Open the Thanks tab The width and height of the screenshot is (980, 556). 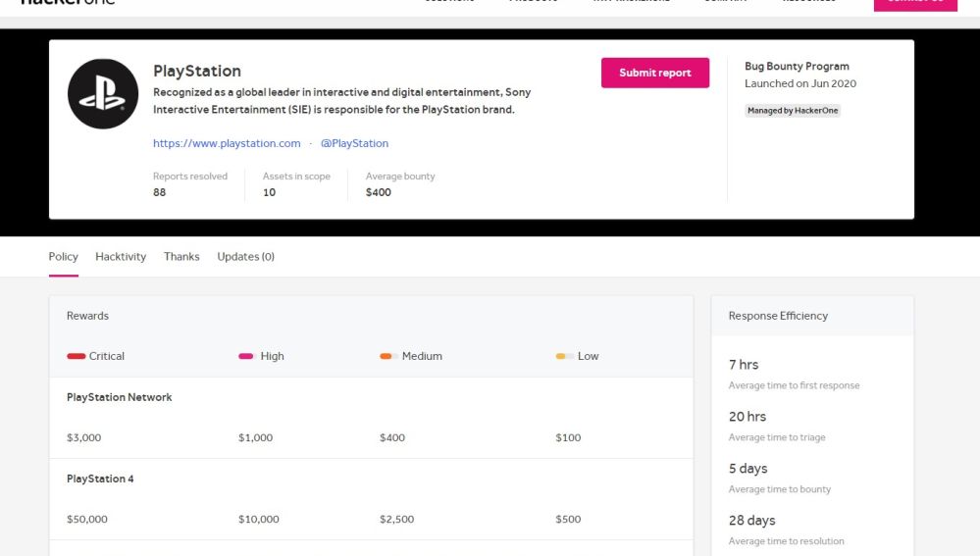point(181,256)
